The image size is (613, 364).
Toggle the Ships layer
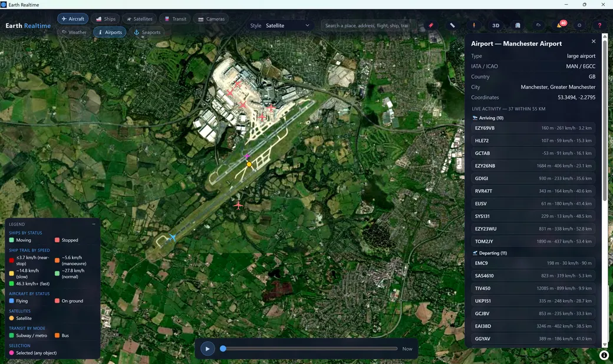pyautogui.click(x=106, y=19)
